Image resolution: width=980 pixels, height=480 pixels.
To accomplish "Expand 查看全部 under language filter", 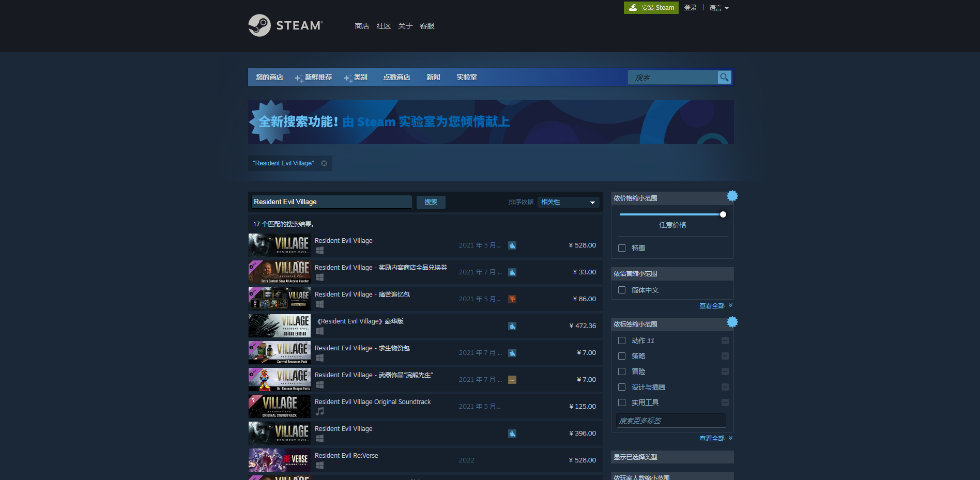I will pyautogui.click(x=716, y=306).
